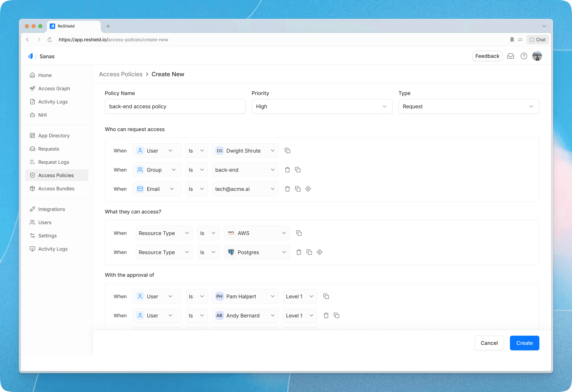Image resolution: width=572 pixels, height=392 pixels.
Task: Delete the Postgres resource type row
Action: [299, 252]
